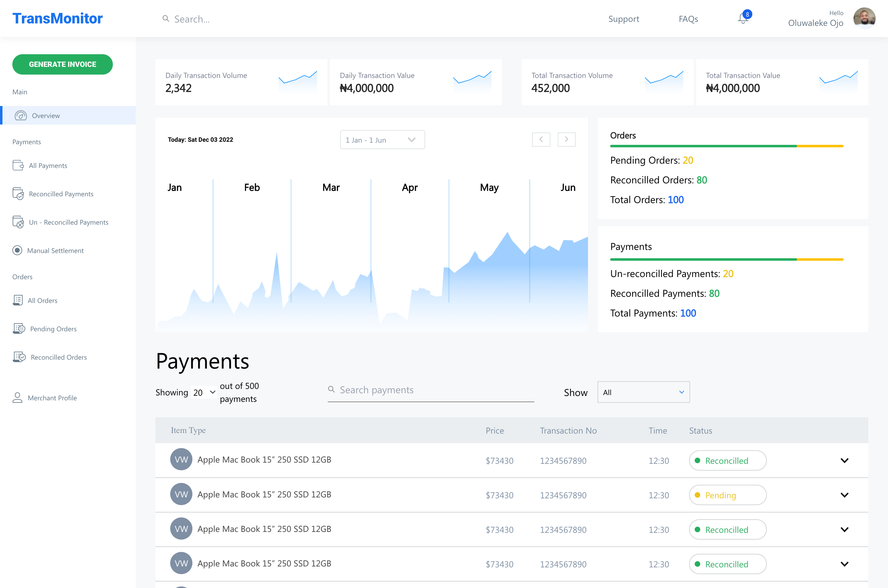Viewport: 888px width, 588px height.
Task: Open the date range dropdown showing 1 Jan - 1 Jun
Action: pos(382,140)
